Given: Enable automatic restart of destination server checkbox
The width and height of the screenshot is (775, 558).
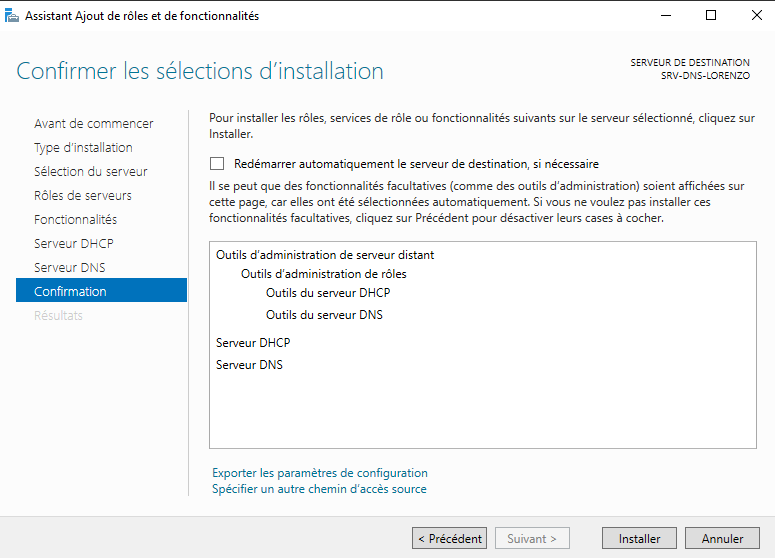Looking at the screenshot, I should click(217, 164).
